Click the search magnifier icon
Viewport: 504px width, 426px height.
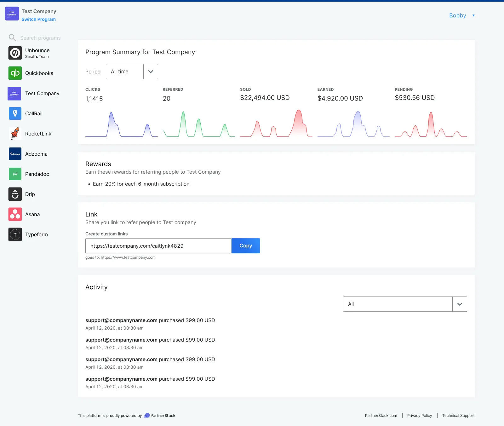[12, 37]
